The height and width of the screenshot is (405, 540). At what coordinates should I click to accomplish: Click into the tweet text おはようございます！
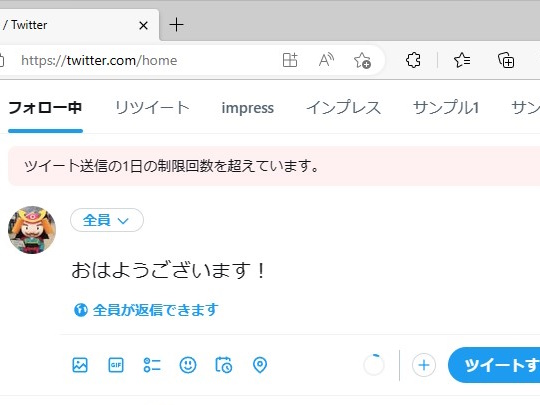coord(168,270)
